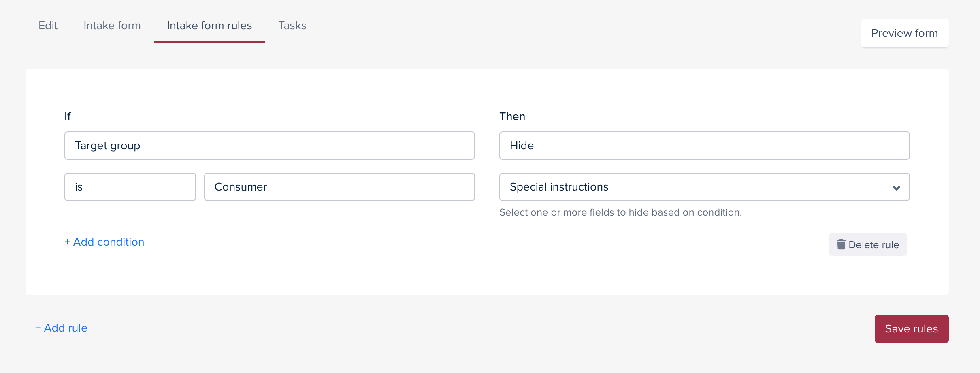Click the Delete rule button
The width and height of the screenshot is (980, 373).
868,244
